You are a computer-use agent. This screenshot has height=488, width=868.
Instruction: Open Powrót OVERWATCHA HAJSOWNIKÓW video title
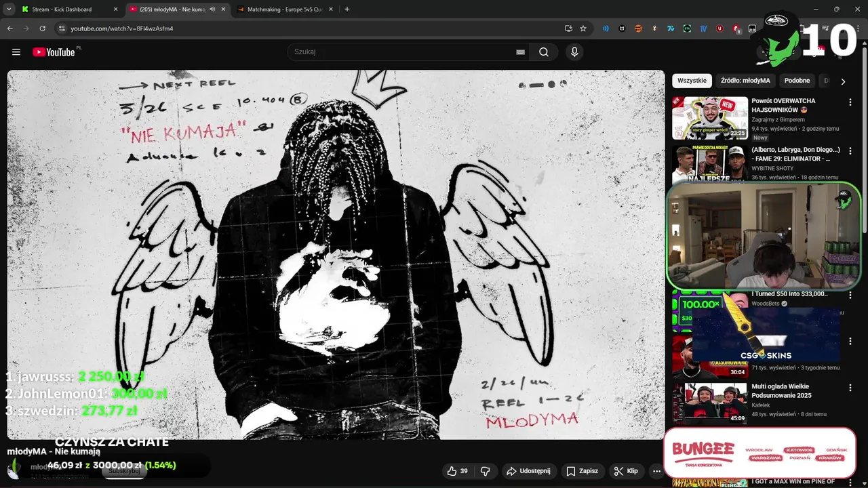tap(784, 105)
